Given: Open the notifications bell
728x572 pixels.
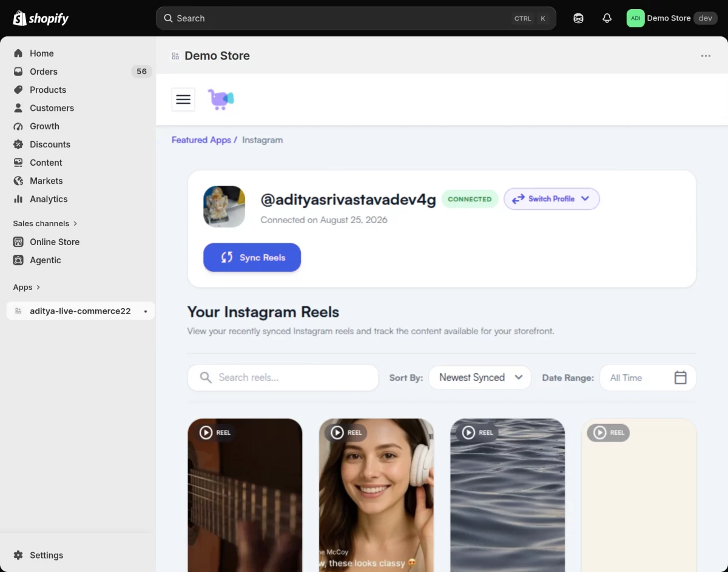Looking at the screenshot, I should tap(607, 18).
